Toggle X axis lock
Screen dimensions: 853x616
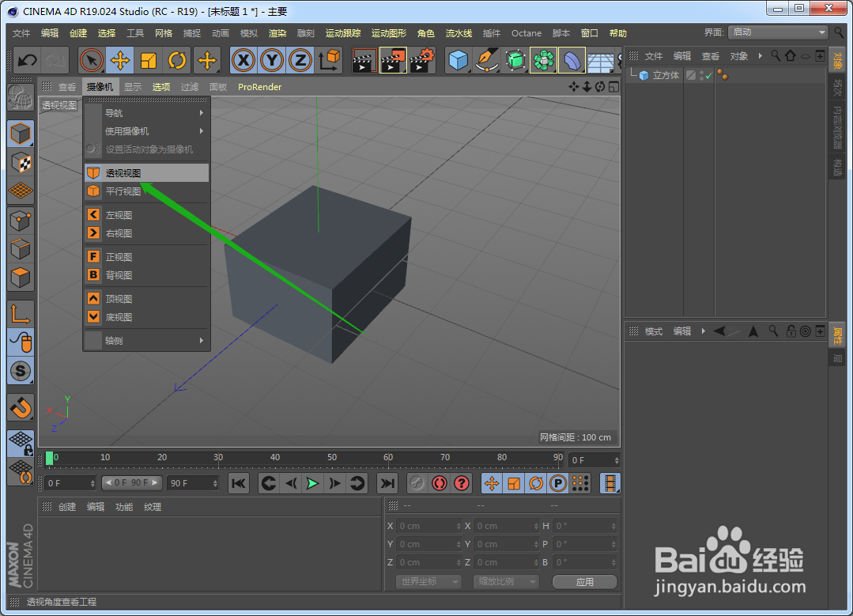(243, 60)
